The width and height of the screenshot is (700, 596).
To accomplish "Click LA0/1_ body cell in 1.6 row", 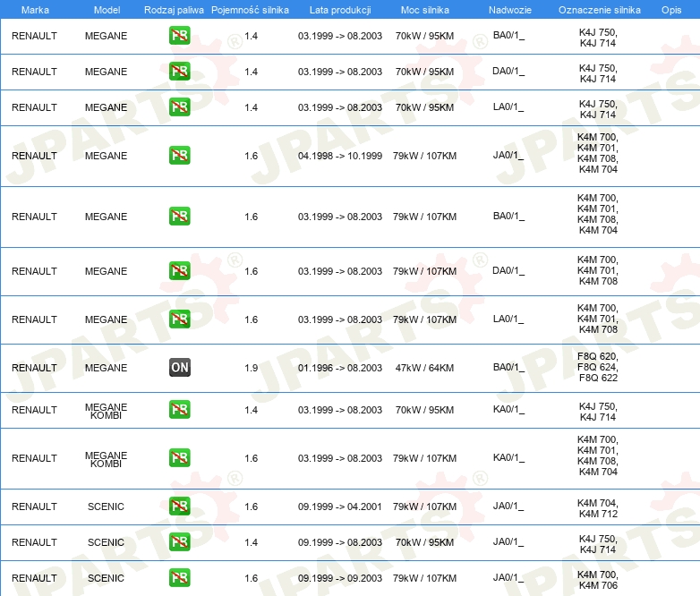I will (x=508, y=319).
